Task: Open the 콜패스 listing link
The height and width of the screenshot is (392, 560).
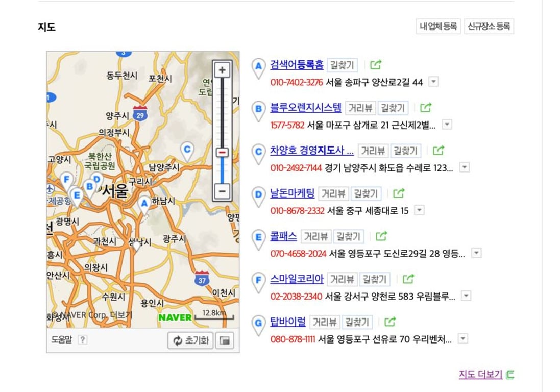Action: [x=283, y=236]
